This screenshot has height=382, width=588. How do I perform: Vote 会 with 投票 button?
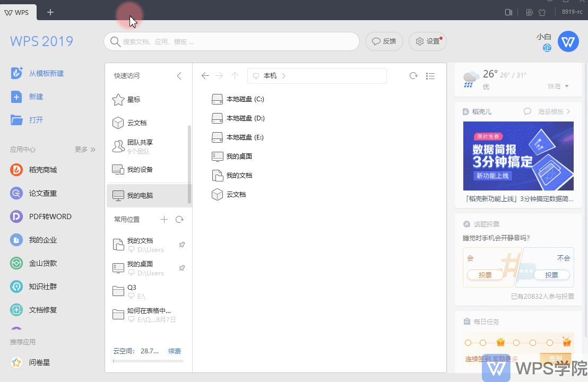[485, 275]
